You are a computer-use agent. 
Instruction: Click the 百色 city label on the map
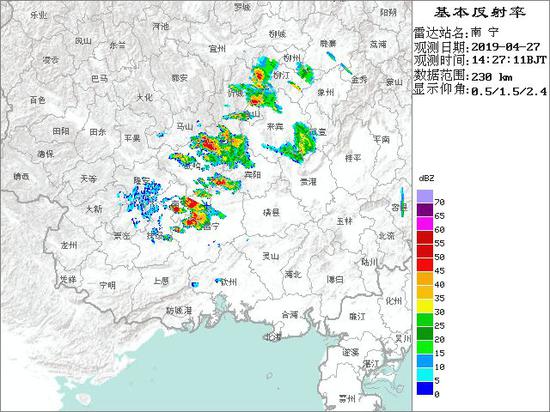coord(38,100)
